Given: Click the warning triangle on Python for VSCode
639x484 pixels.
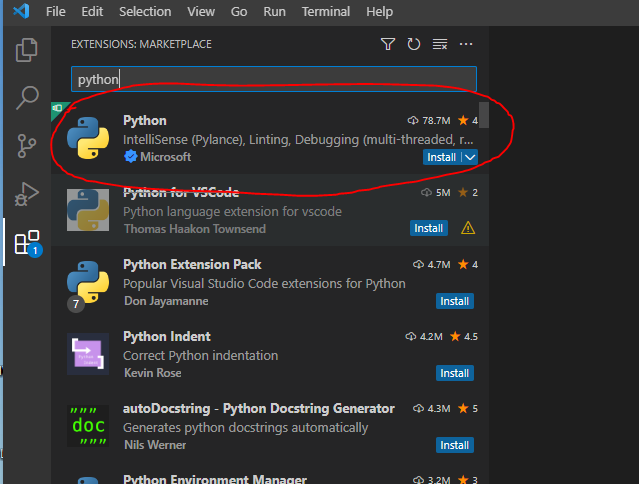Looking at the screenshot, I should tap(468, 228).
